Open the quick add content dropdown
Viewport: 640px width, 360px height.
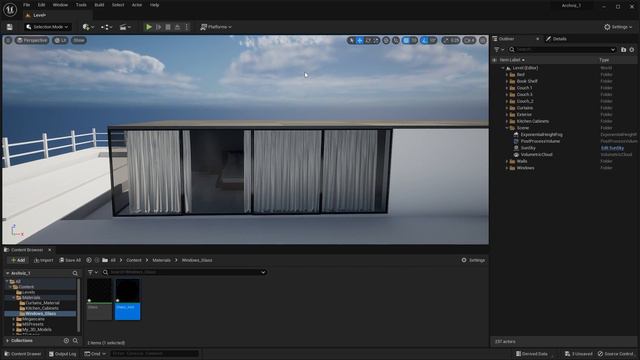pos(88,27)
